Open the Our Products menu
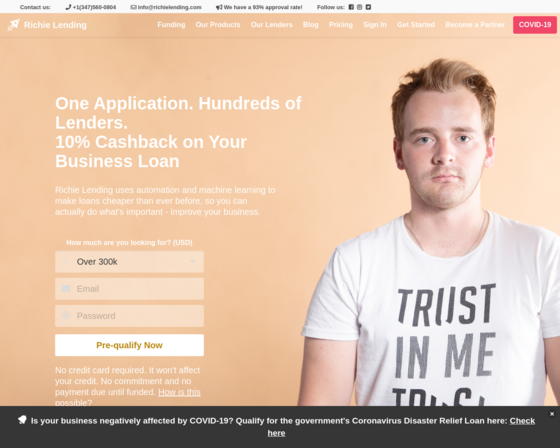560x448 pixels. click(x=218, y=25)
